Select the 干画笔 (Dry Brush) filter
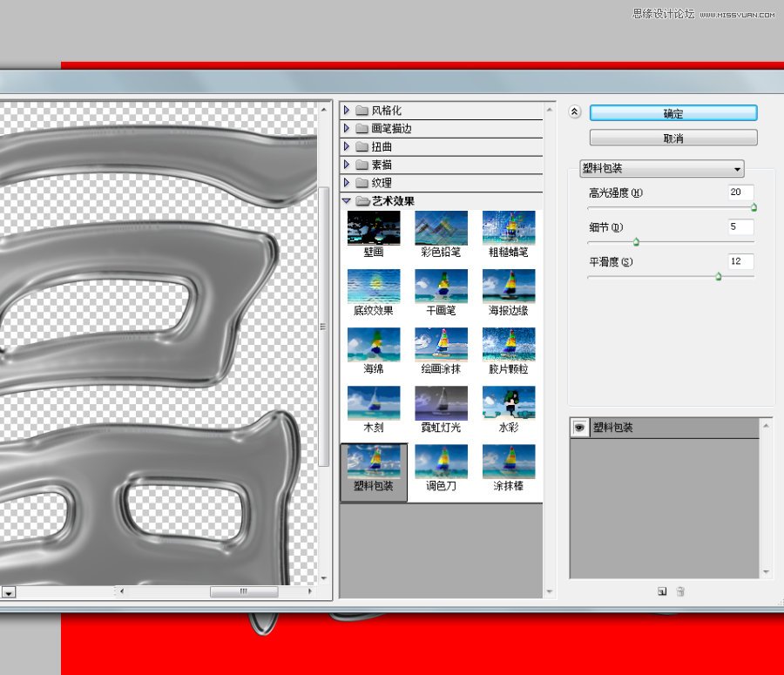This screenshot has width=784, height=675. click(x=441, y=286)
